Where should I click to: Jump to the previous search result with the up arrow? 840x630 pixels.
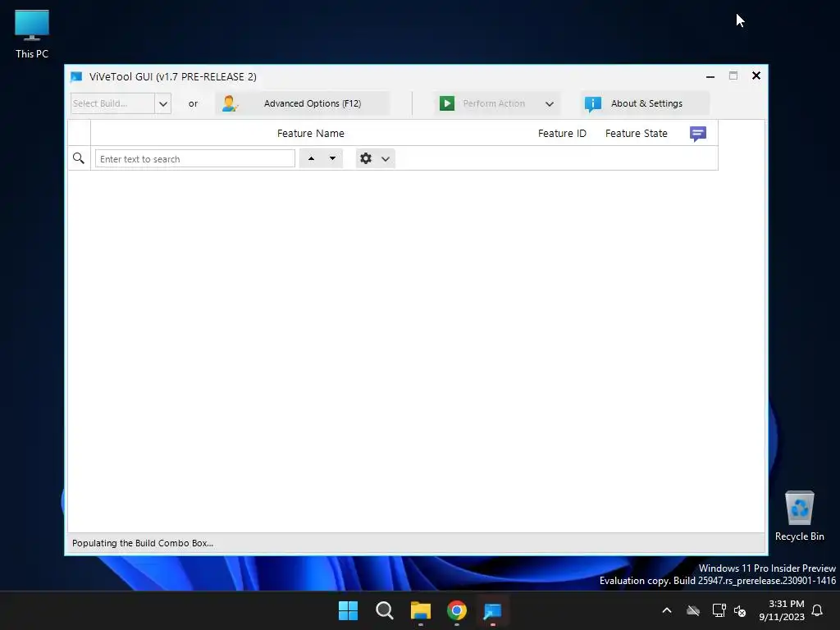coord(311,158)
